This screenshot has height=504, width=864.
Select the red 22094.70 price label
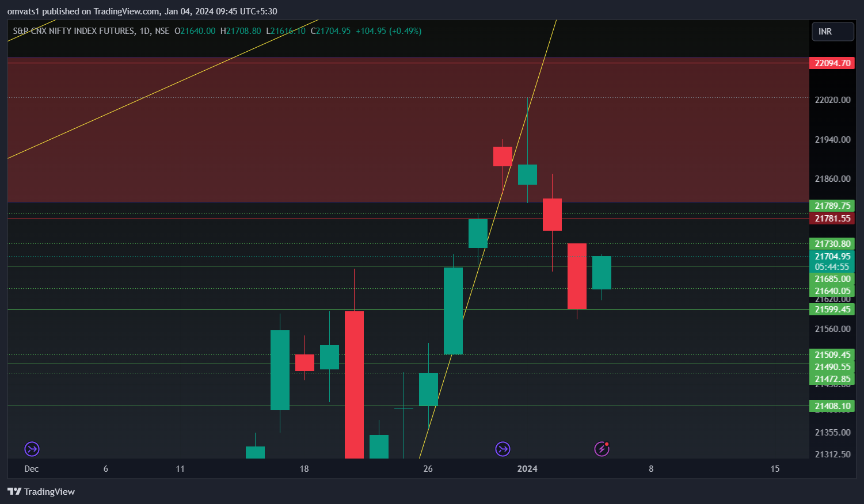pos(832,63)
